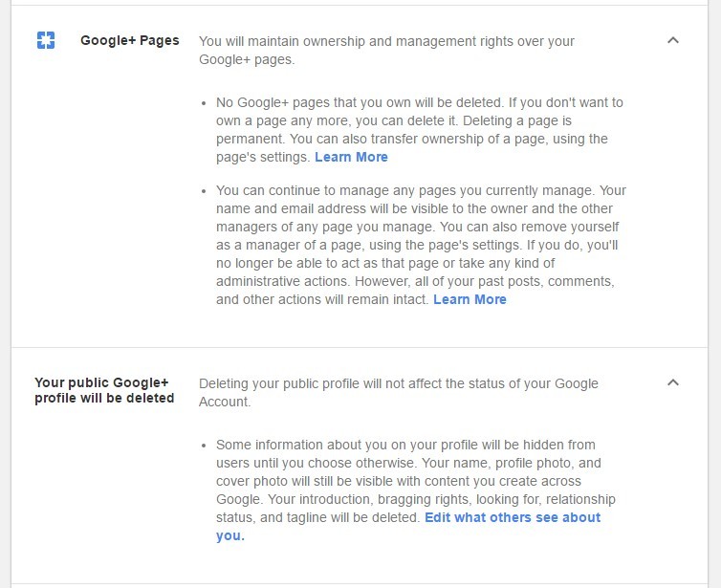721x588 pixels.
Task: Click the Google+ Pages puzzle icon
Action: [x=46, y=40]
